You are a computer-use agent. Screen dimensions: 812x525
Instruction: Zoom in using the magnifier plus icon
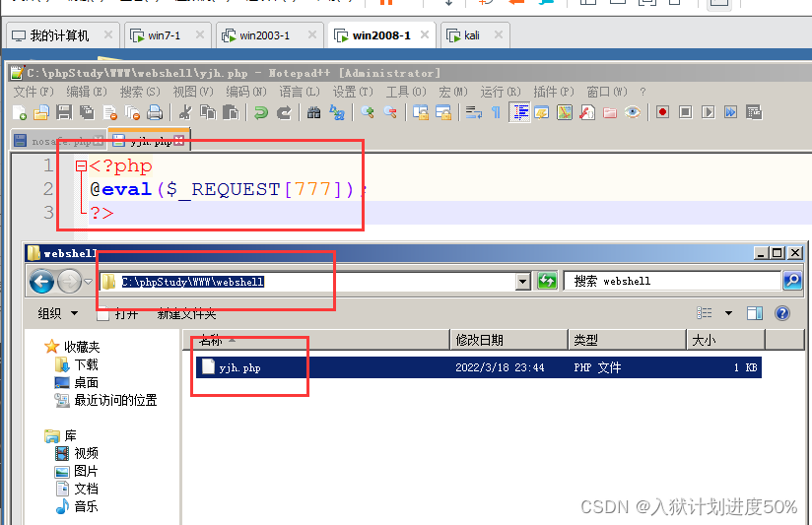(x=368, y=112)
